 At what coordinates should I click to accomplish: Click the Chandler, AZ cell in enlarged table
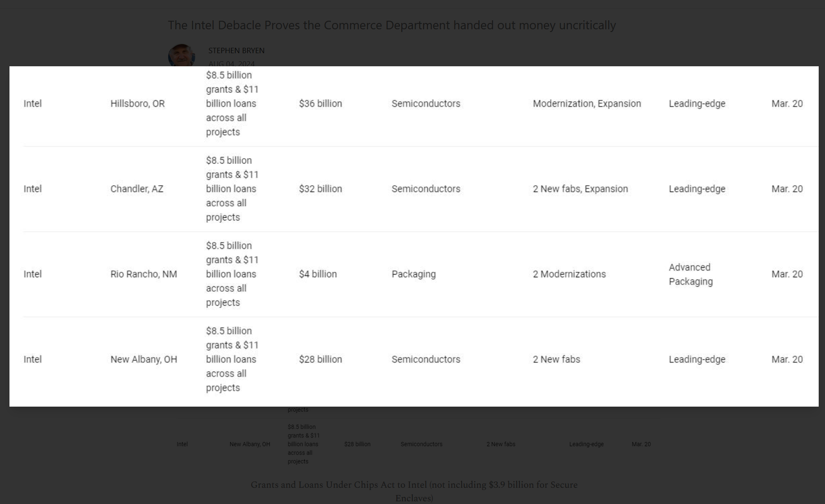point(137,189)
